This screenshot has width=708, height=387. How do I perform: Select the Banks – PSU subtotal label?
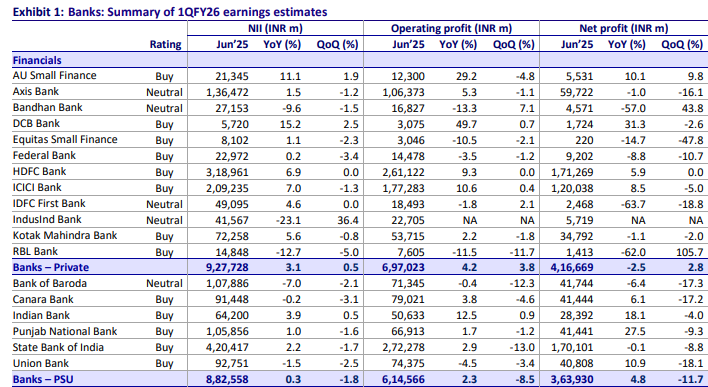[x=43, y=379]
